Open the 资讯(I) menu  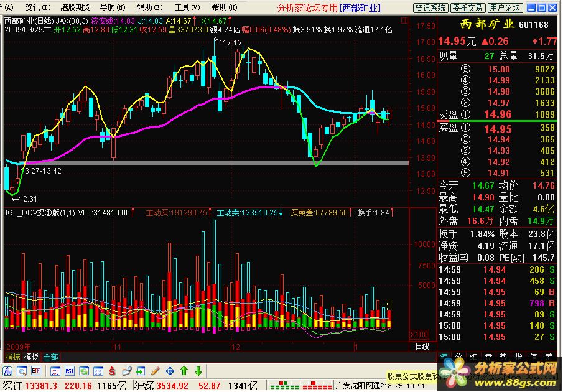click(x=38, y=7)
